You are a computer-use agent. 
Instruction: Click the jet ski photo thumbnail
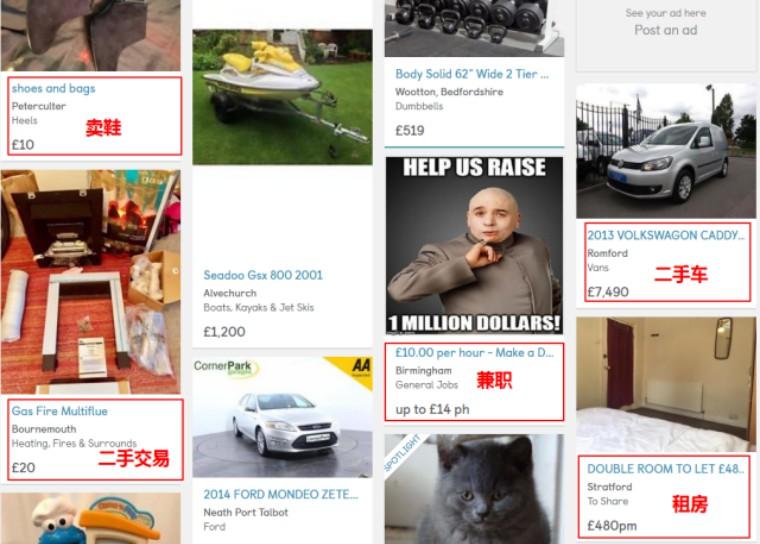tap(283, 97)
